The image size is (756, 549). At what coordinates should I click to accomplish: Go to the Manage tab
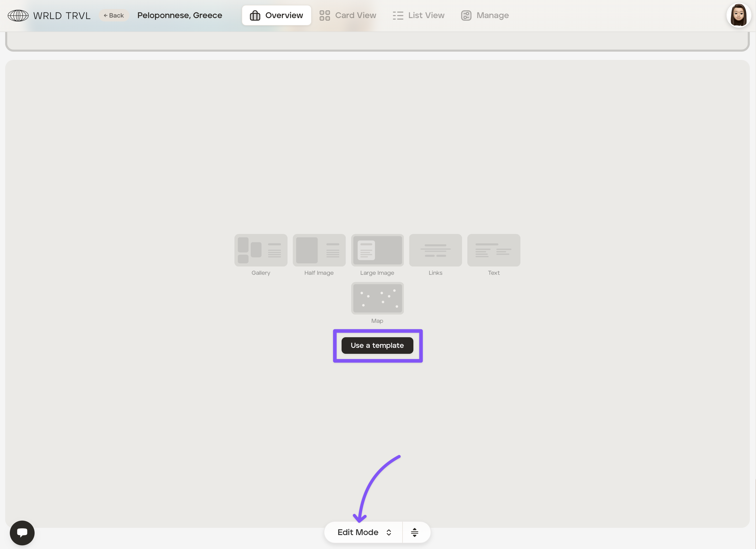pyautogui.click(x=485, y=15)
